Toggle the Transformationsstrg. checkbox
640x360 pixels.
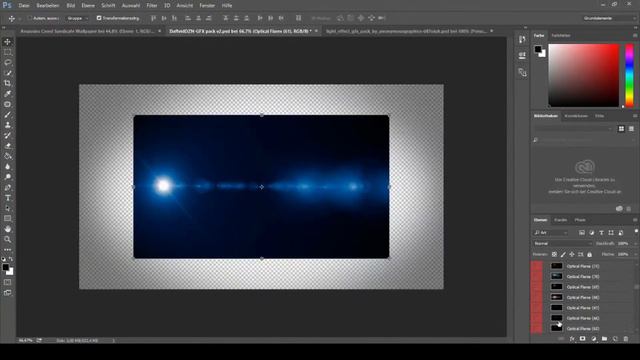pyautogui.click(x=99, y=18)
